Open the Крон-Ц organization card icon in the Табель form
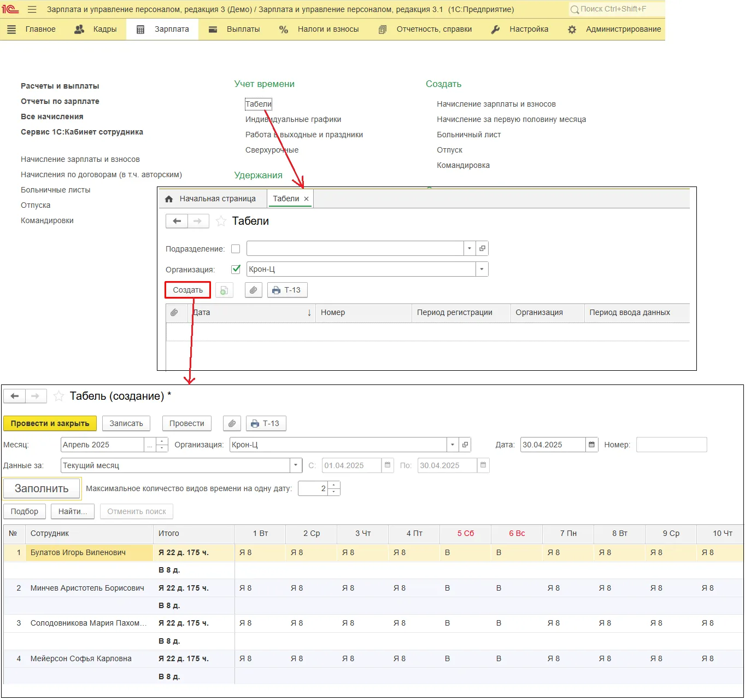The image size is (745, 700). pos(465,445)
